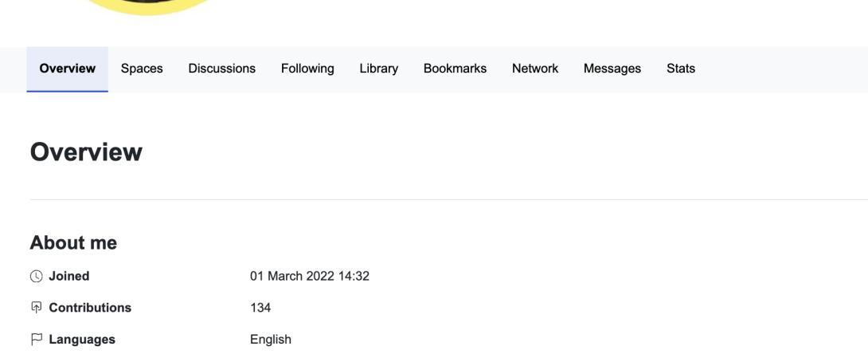This screenshot has height=354, width=868.
Task: Click the English language value
Action: pyautogui.click(x=271, y=340)
